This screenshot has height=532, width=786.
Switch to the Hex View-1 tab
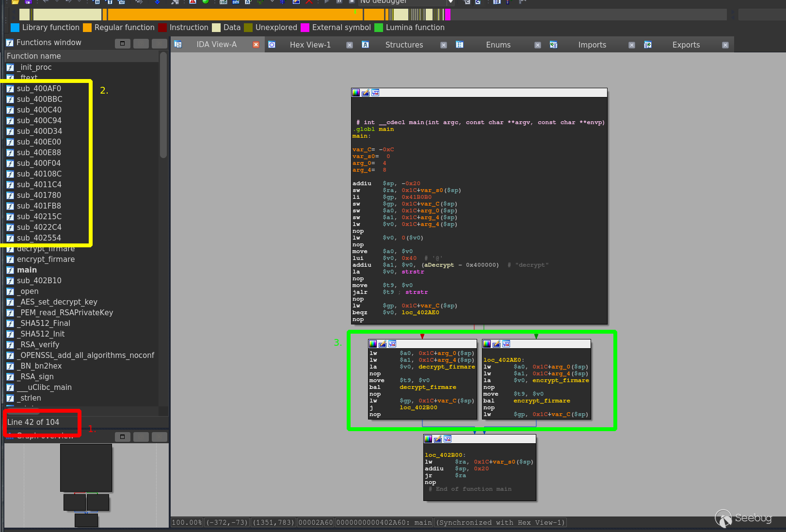(x=310, y=45)
